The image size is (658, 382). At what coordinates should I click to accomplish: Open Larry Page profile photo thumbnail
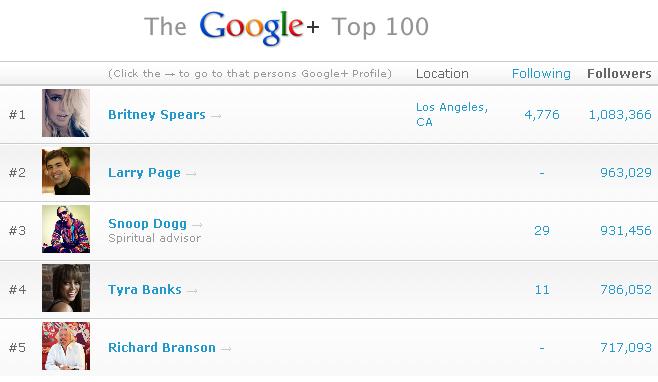[66, 171]
